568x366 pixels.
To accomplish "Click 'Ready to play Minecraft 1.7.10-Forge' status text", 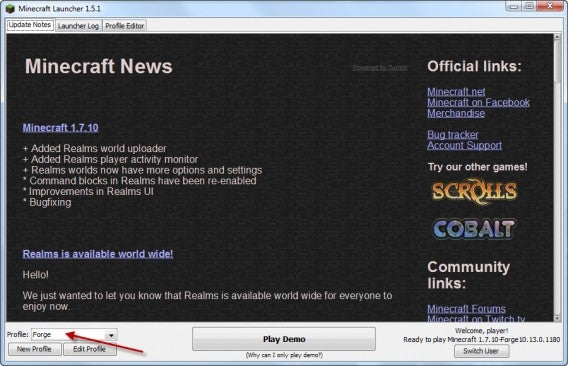I will coord(481,340).
